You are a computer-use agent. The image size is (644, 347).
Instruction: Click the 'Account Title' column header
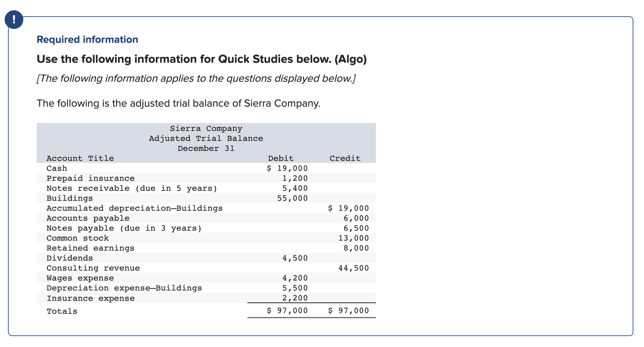pyautogui.click(x=80, y=159)
